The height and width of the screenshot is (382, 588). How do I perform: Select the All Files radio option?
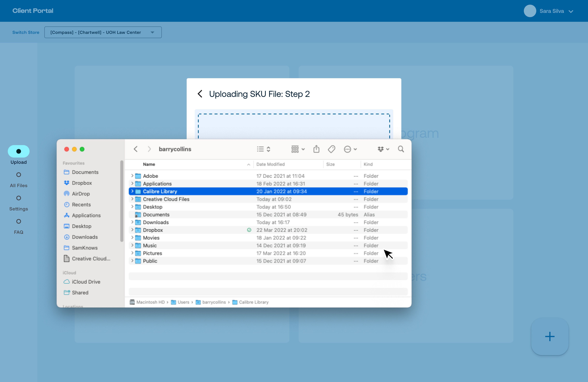19,175
